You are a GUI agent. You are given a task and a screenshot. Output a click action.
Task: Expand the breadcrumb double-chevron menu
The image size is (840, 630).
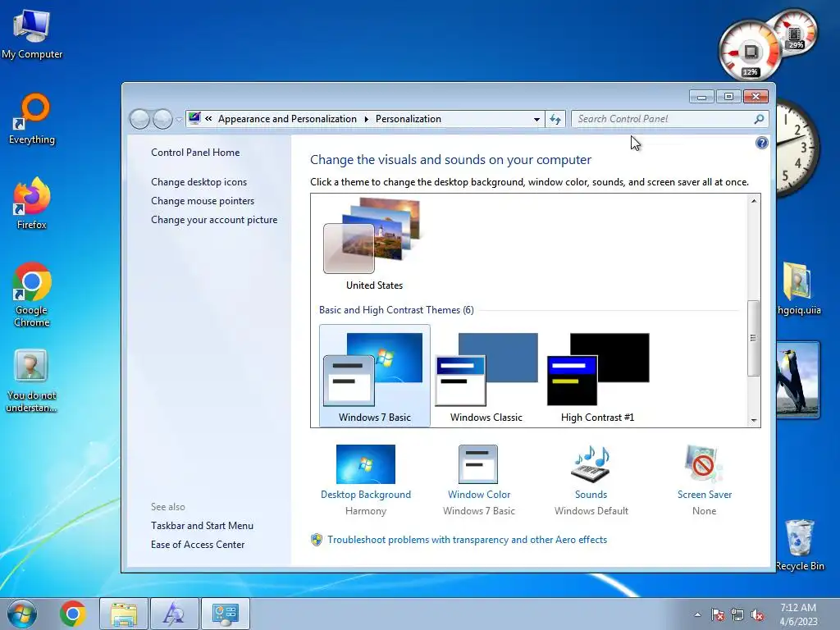(x=208, y=119)
